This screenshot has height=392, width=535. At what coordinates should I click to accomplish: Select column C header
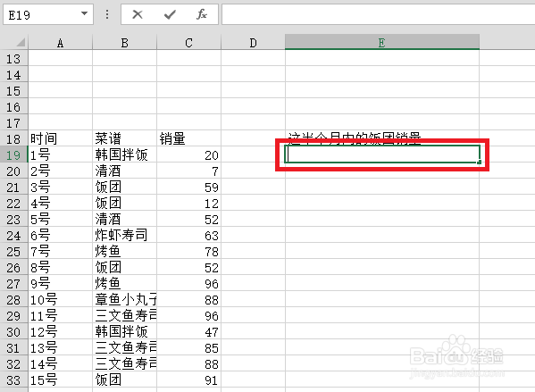pos(188,43)
